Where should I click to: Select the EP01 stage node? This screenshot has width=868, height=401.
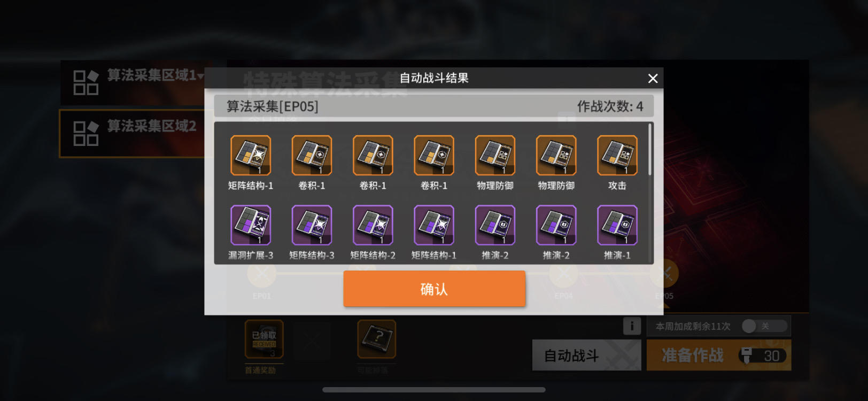coord(261,274)
